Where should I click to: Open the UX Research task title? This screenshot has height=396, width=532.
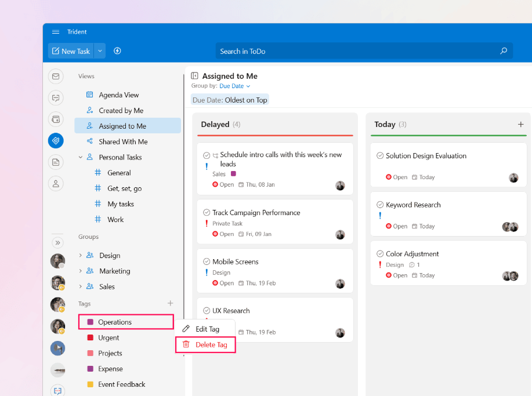231,311
